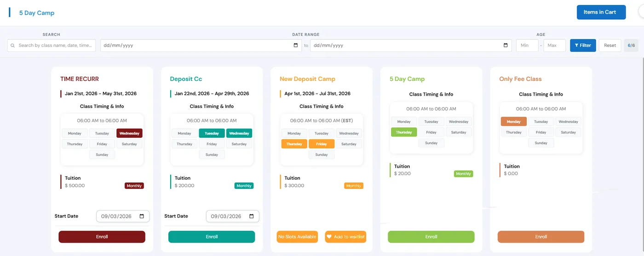Toggle Friday in New Deposit Camp card
The width and height of the screenshot is (644, 256).
(x=322, y=144)
